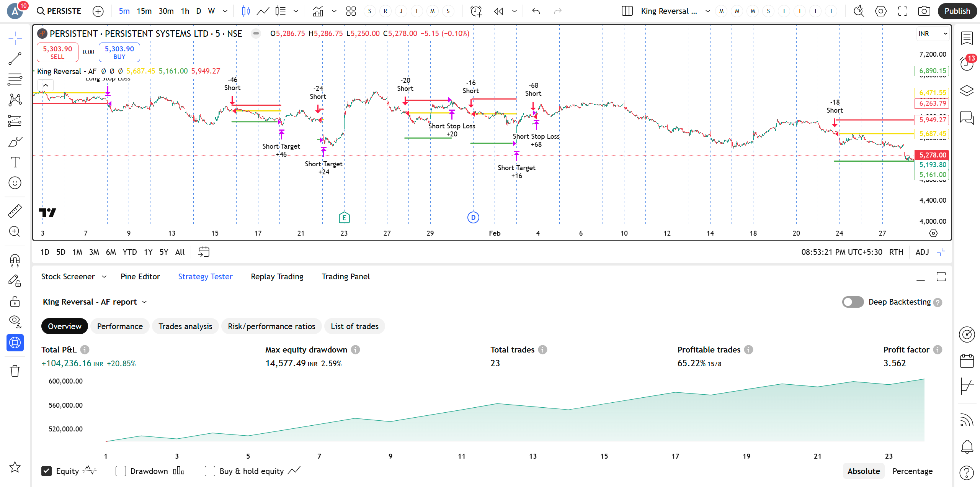Open the INR currency dropdown

[x=933, y=34]
